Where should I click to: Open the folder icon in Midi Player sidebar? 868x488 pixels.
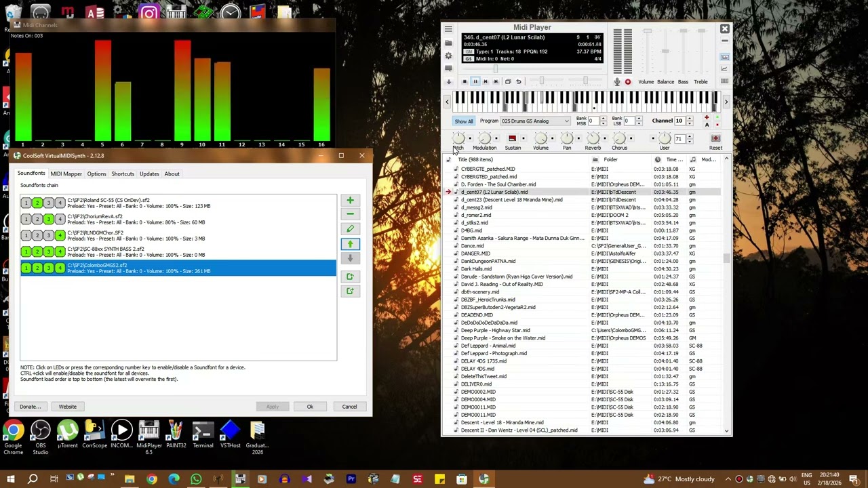(x=448, y=43)
